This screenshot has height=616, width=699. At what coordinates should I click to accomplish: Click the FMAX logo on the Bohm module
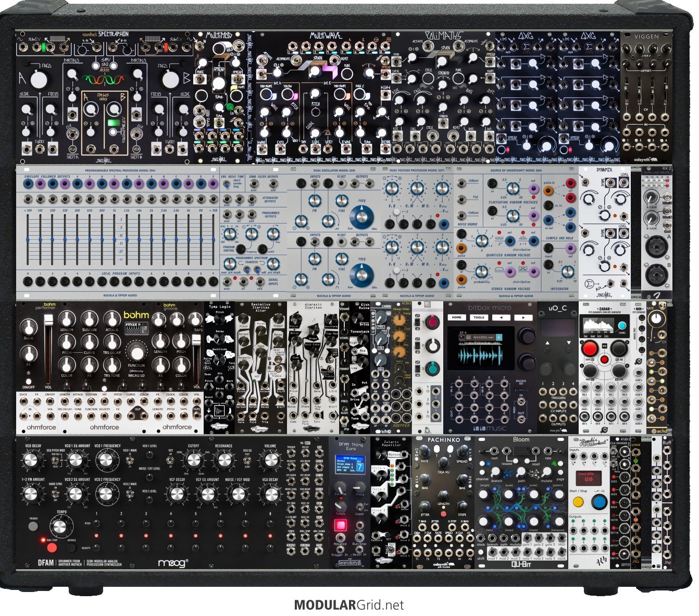(x=138, y=327)
